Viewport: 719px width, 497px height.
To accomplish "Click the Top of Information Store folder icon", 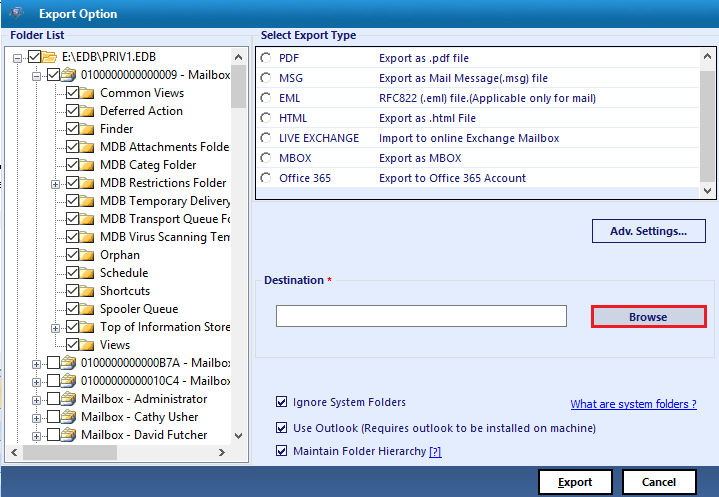I will [87, 327].
